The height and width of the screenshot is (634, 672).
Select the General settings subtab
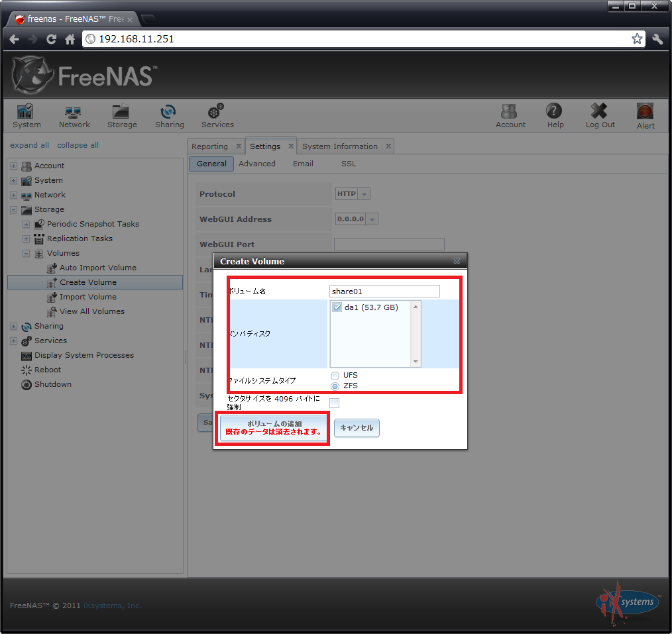211,164
